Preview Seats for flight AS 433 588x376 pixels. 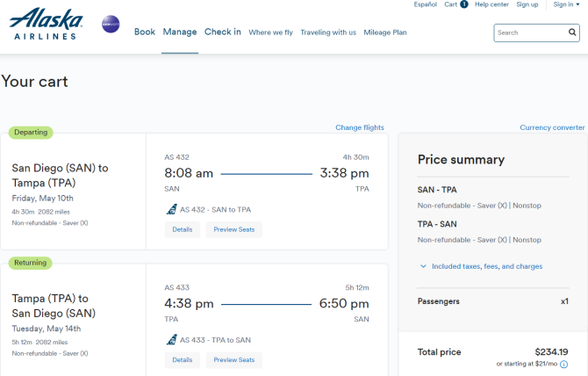tap(234, 360)
